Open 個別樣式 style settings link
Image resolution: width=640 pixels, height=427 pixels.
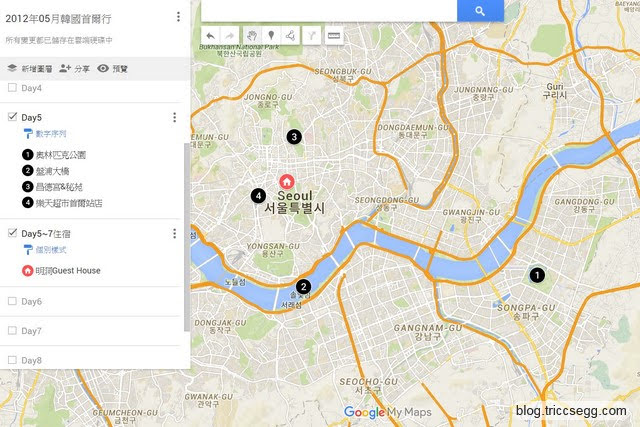tap(51, 249)
